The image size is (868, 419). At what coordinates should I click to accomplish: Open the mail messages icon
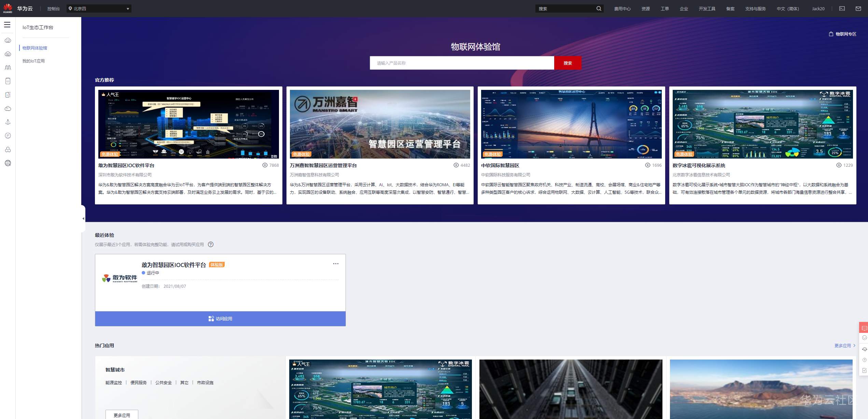tap(858, 9)
